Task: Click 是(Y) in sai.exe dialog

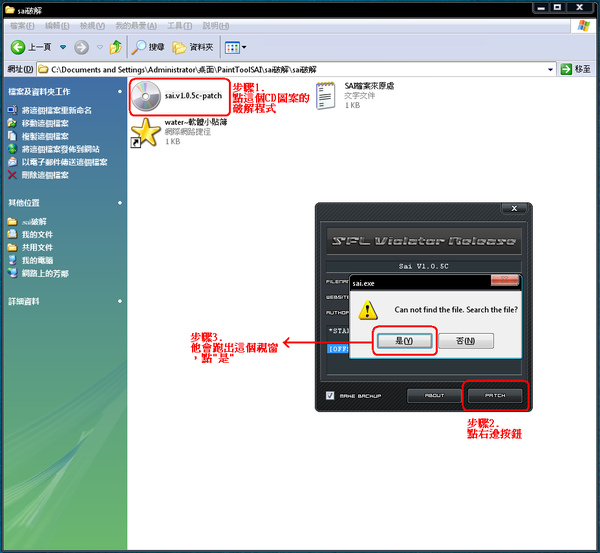Action: (x=404, y=341)
